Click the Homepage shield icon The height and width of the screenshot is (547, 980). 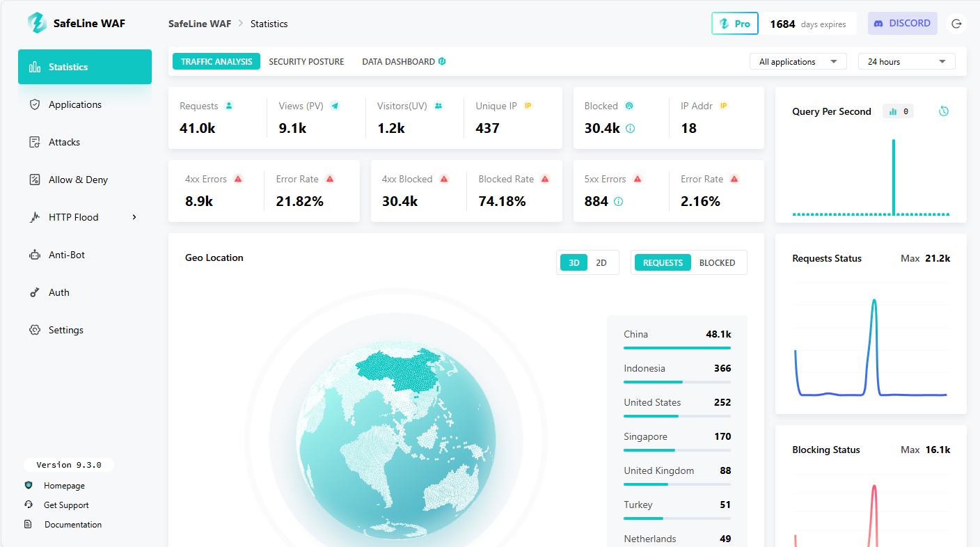29,486
